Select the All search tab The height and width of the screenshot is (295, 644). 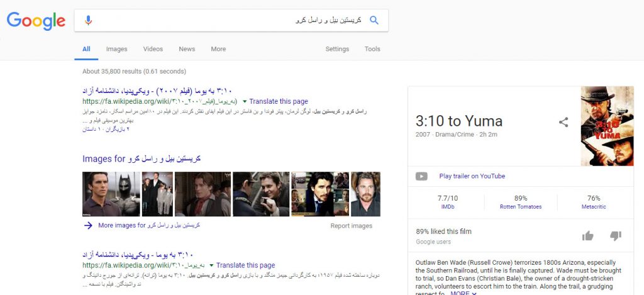86,49
